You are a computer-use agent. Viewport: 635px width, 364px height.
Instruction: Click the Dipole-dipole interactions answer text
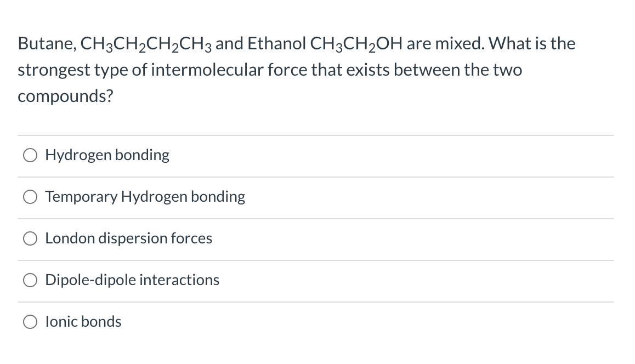pyautogui.click(x=132, y=280)
